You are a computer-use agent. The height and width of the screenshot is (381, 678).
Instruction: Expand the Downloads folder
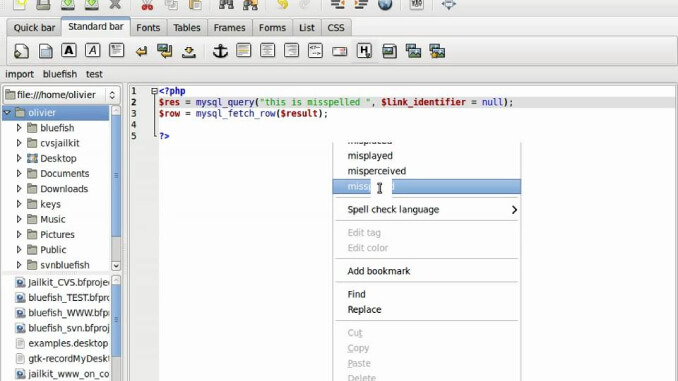tap(19, 189)
